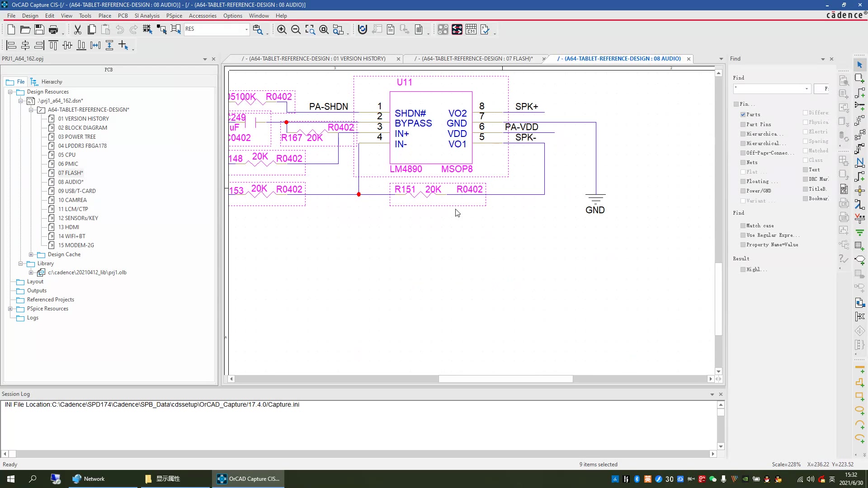868x488 pixels.
Task: Switch to the 07 FLASH schematic tab
Action: click(x=474, y=59)
